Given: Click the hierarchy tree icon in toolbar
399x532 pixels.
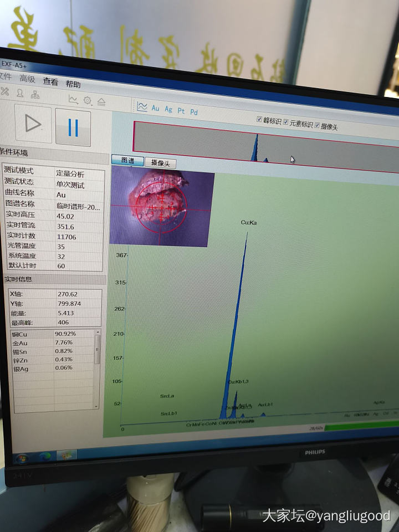Looking at the screenshot, I should point(35,95).
